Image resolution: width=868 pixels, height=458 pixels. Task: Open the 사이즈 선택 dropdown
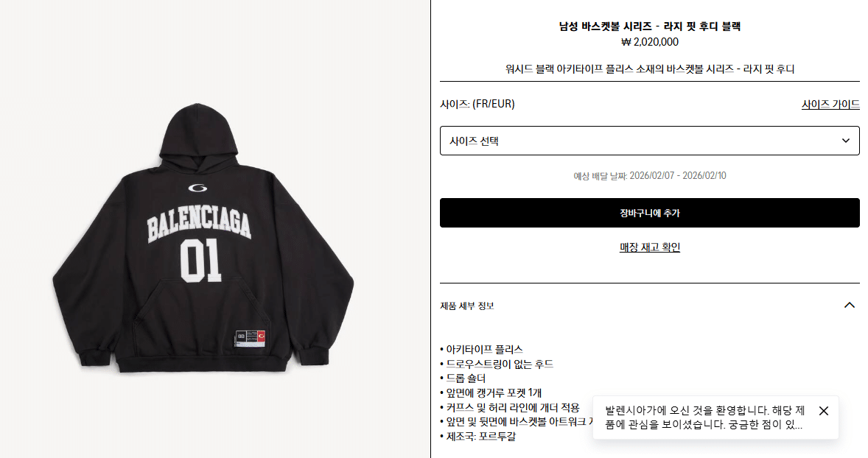tap(649, 141)
